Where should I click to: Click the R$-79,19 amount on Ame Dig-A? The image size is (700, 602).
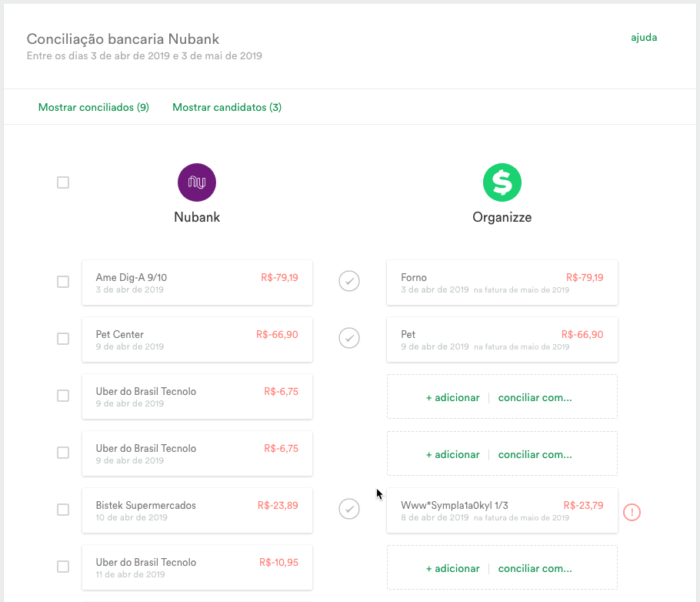(279, 278)
